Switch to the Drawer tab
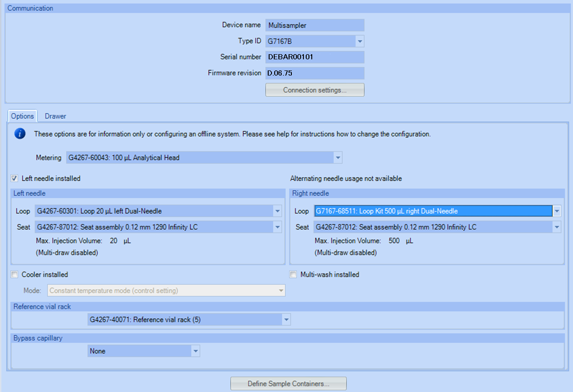Screen dimensions: 573x392 coord(55,116)
